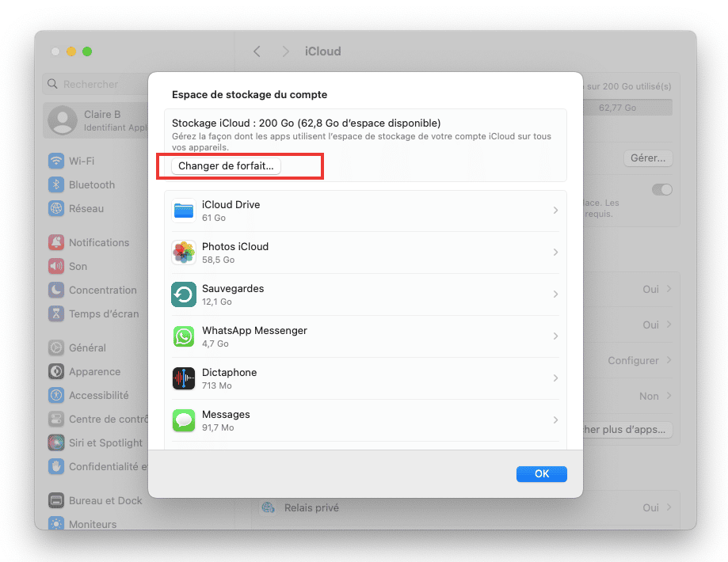Screen dimensions: 728x562
Task: Click the Centre de contrôle icon
Action: [x=56, y=419]
